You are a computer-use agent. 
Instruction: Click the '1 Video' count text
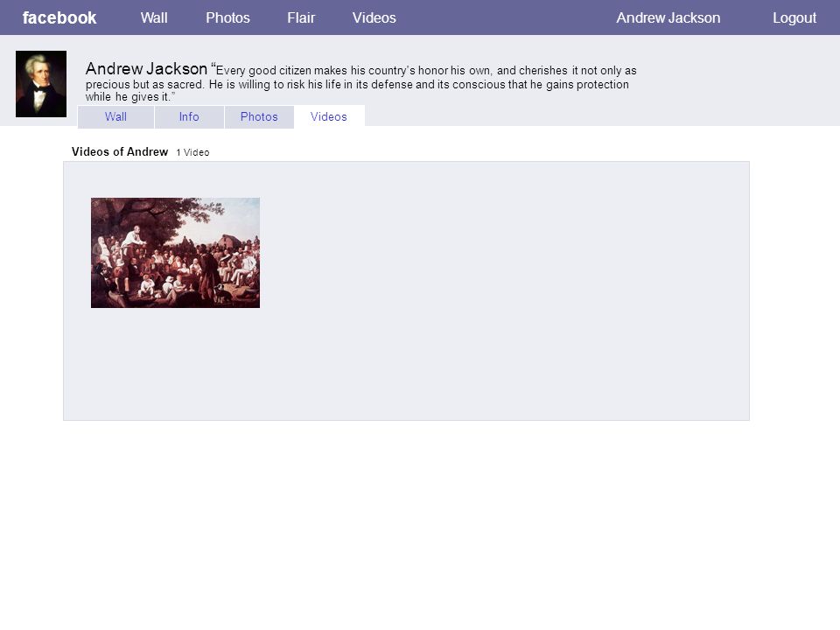[192, 152]
